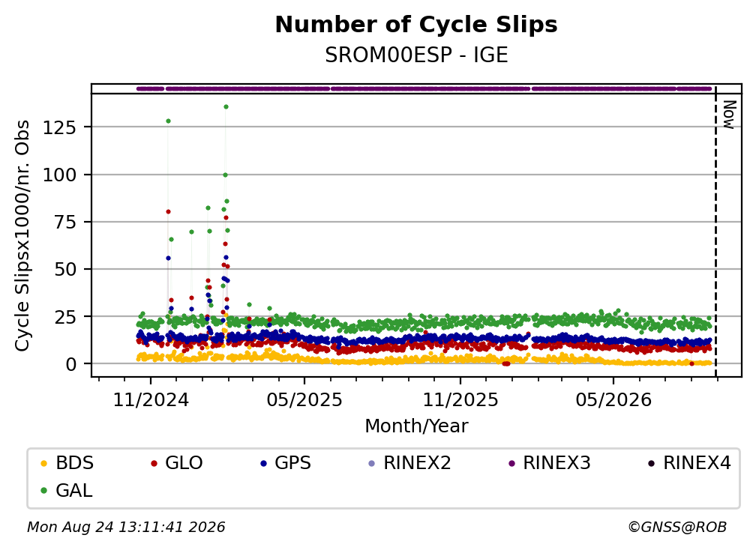Click the 100 y-axis tick label
The height and width of the screenshot is (550, 756).
pyautogui.click(x=60, y=175)
